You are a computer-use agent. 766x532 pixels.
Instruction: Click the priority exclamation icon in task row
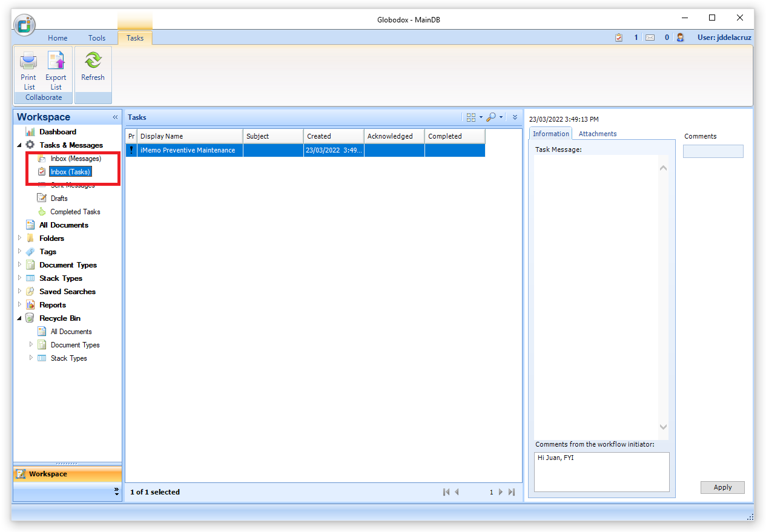click(x=131, y=150)
